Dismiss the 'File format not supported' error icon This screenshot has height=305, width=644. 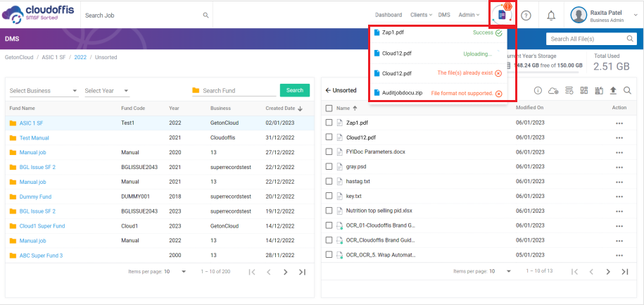point(498,94)
